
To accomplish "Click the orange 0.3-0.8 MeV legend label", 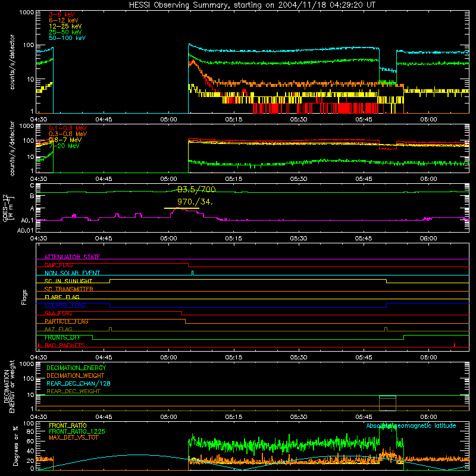I will click(68, 134).
